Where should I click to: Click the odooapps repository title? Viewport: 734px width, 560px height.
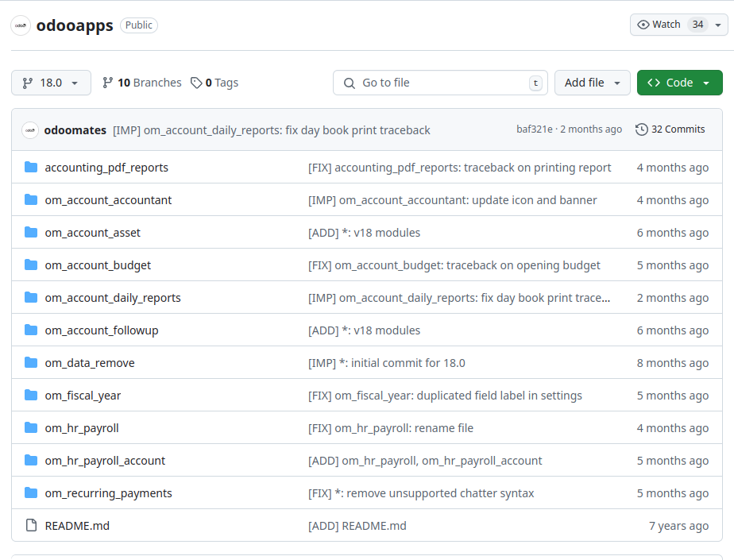75,25
